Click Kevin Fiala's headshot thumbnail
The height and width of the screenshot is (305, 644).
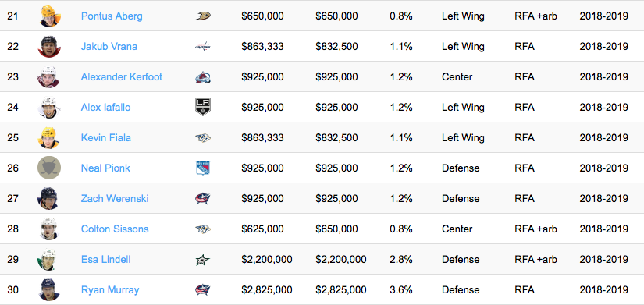point(49,138)
